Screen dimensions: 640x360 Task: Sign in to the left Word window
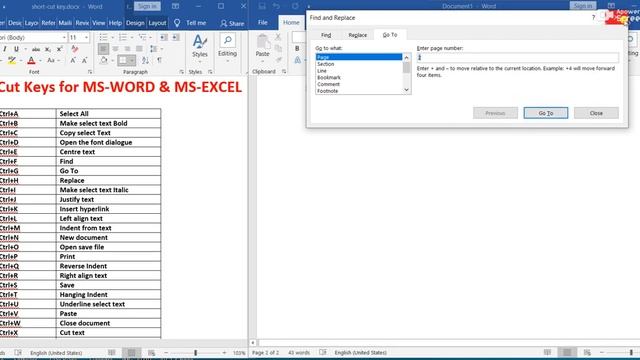coord(147,6)
